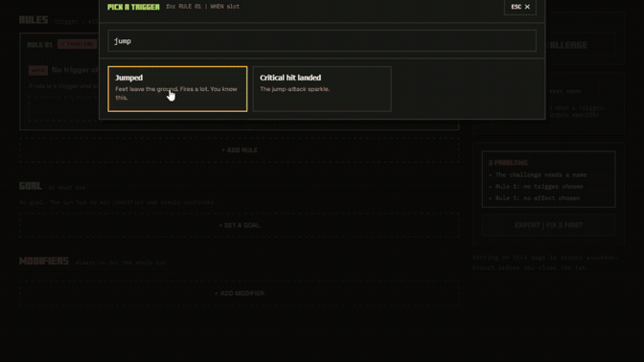
Task: Close the trigger picker with ESC button
Action: coord(520,7)
